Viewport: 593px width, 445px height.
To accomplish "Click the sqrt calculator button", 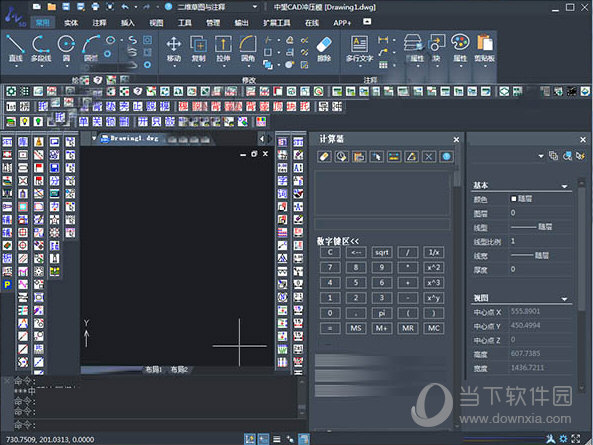I will coord(382,252).
